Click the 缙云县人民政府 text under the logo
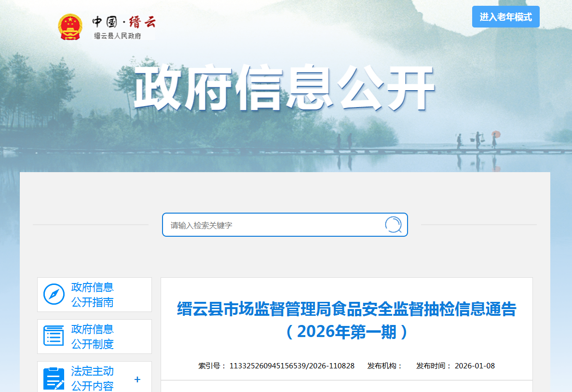 click(117, 36)
